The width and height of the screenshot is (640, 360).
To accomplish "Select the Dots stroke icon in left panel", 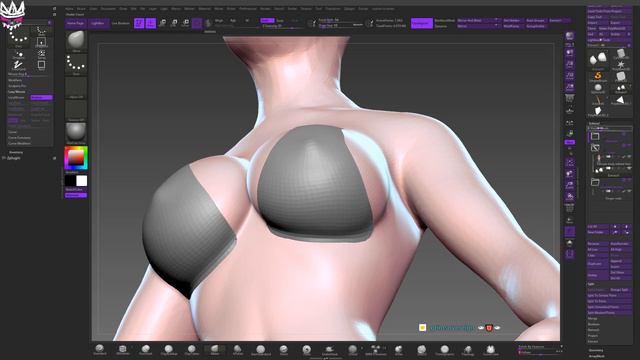I will (18, 38).
